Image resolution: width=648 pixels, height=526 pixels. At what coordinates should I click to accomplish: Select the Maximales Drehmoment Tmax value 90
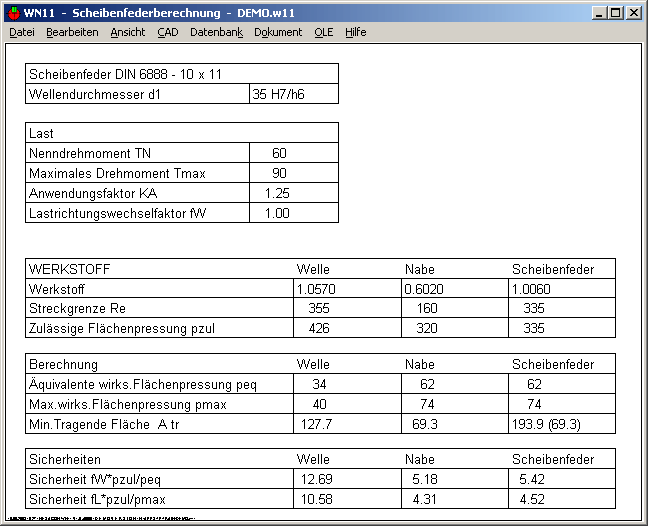pos(279,173)
